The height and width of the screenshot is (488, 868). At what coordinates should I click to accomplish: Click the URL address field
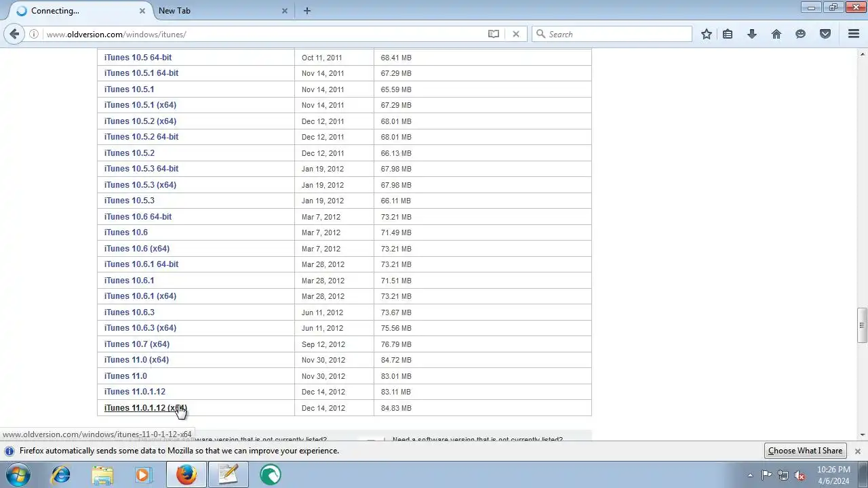click(x=264, y=34)
